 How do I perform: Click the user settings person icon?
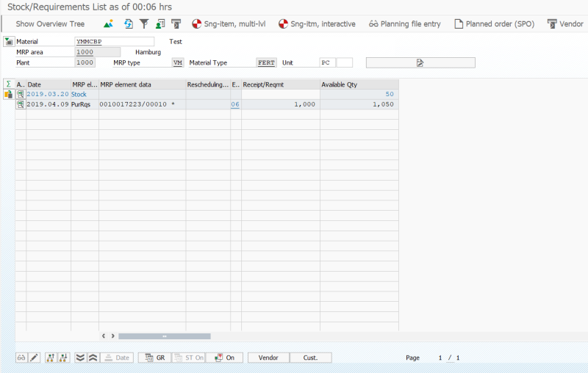[x=160, y=24]
